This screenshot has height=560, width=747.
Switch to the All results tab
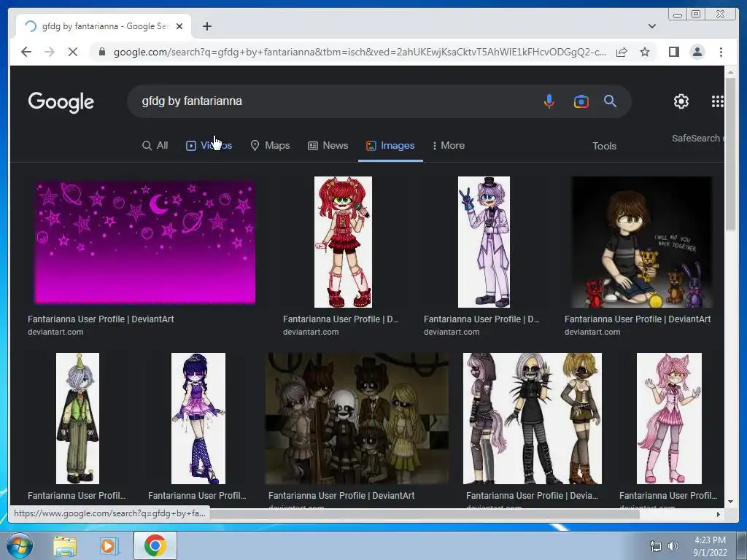click(155, 145)
